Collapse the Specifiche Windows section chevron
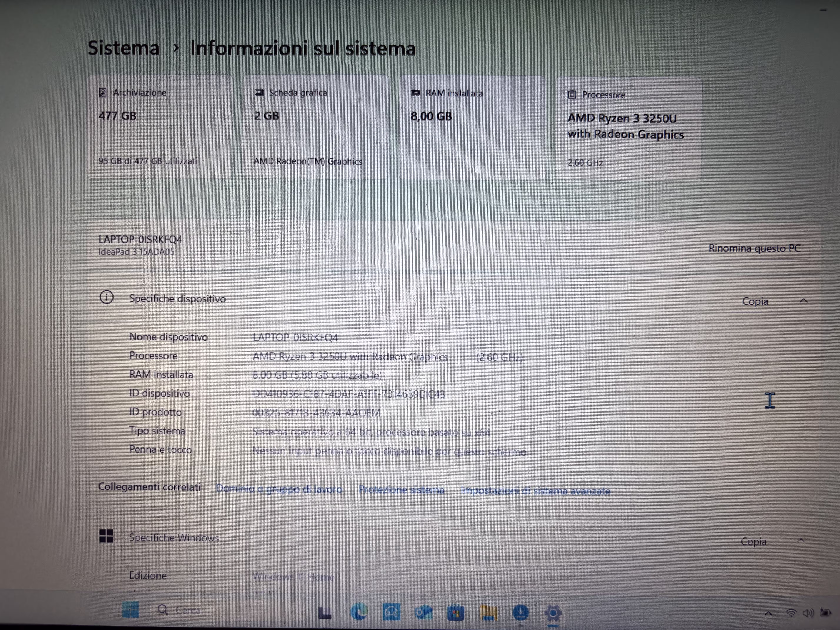 pos(801,540)
